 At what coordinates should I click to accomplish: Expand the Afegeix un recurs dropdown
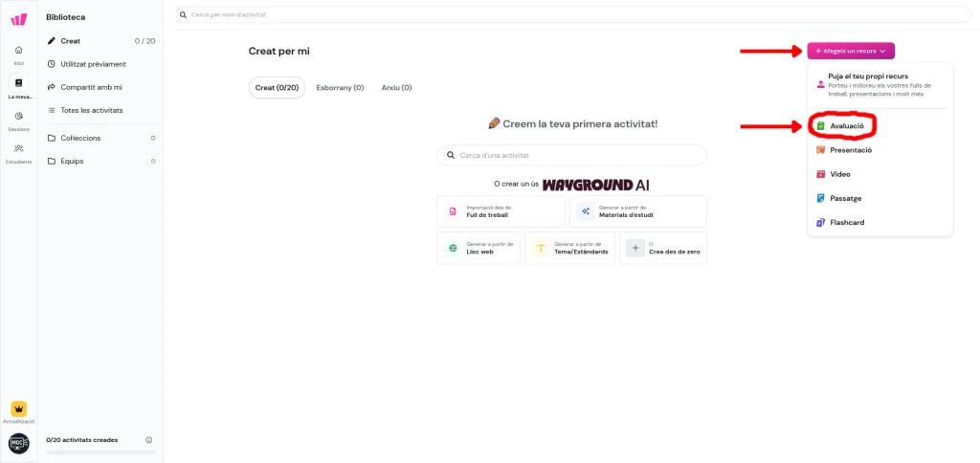click(851, 51)
